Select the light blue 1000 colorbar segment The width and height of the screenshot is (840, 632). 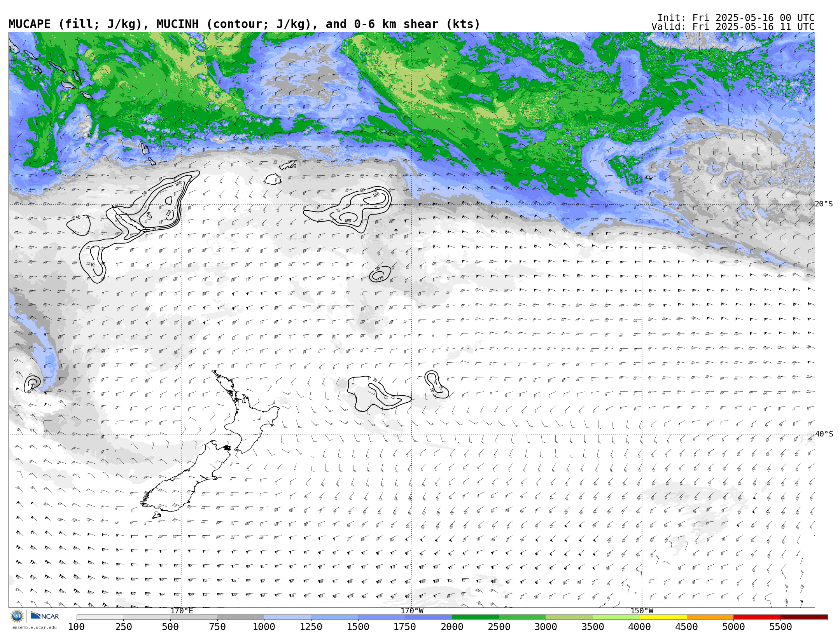click(287, 617)
